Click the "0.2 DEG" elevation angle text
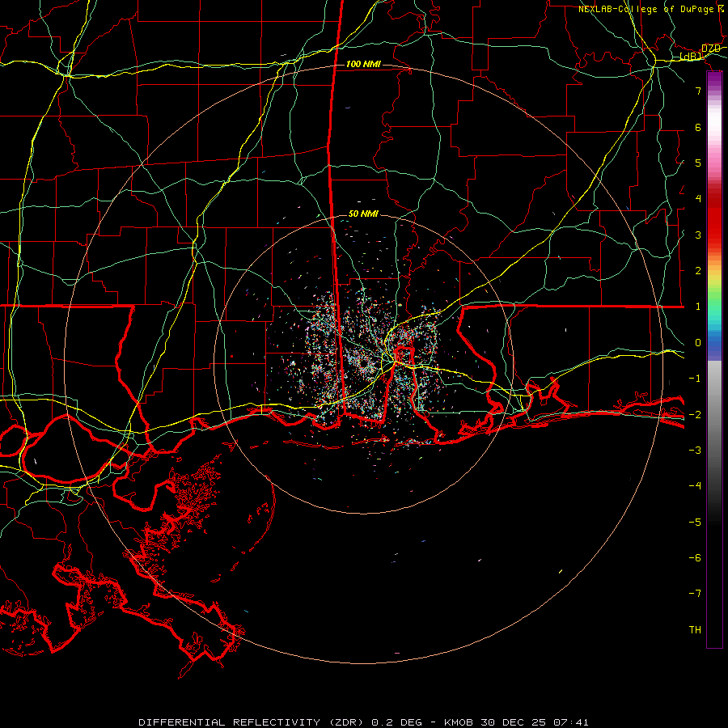This screenshot has height=728, width=728. pyautogui.click(x=397, y=722)
